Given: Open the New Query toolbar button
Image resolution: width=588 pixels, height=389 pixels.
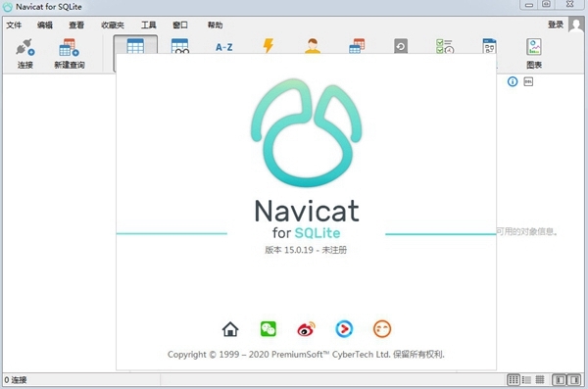Looking at the screenshot, I should pos(69,54).
